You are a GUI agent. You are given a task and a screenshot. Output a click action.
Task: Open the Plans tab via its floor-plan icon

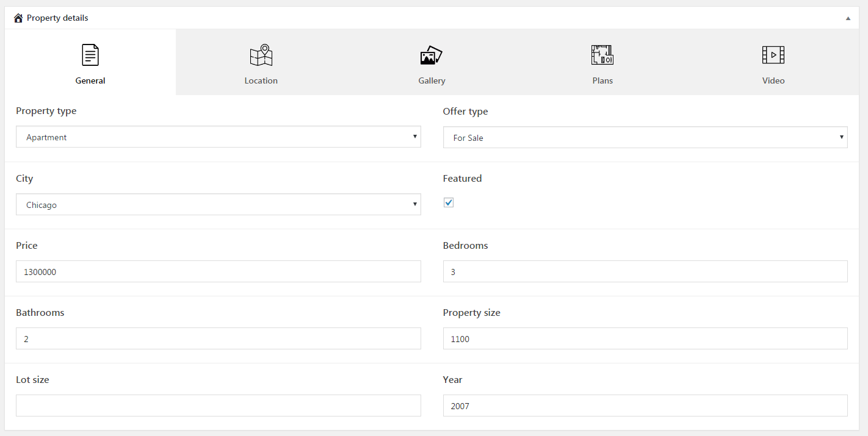coord(602,55)
